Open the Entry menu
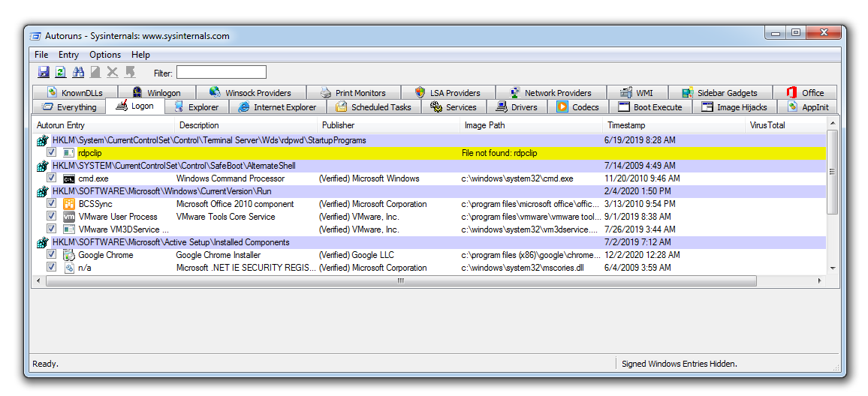The height and width of the screenshot is (396, 868). pos(68,55)
